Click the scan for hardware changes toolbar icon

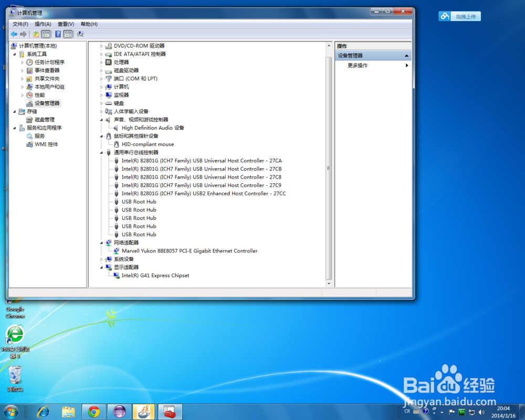point(80,34)
